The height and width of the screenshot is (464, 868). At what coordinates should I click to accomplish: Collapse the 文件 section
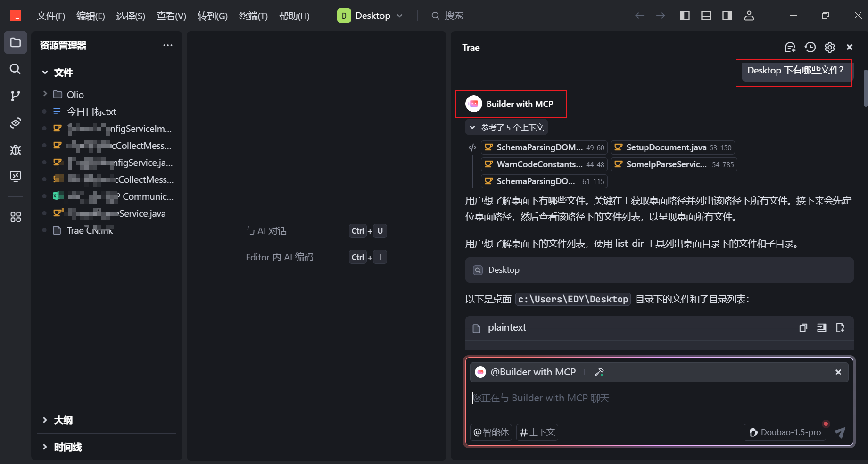point(45,73)
